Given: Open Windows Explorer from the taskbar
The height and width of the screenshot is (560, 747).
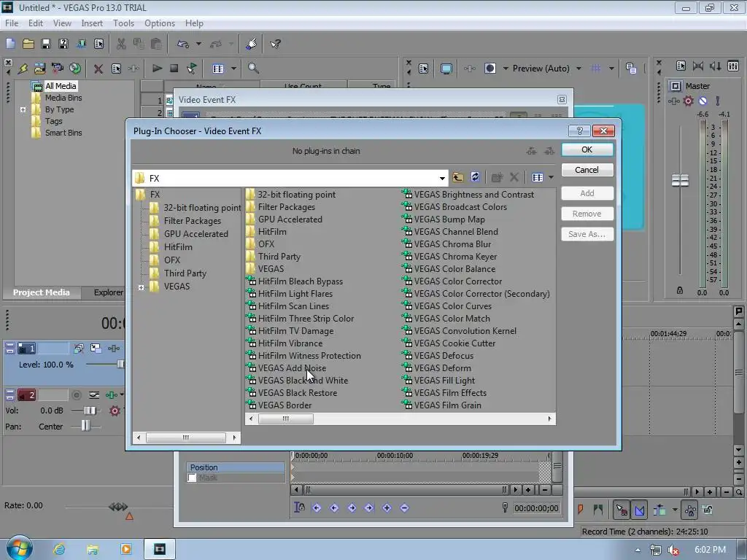Looking at the screenshot, I should pos(93,549).
